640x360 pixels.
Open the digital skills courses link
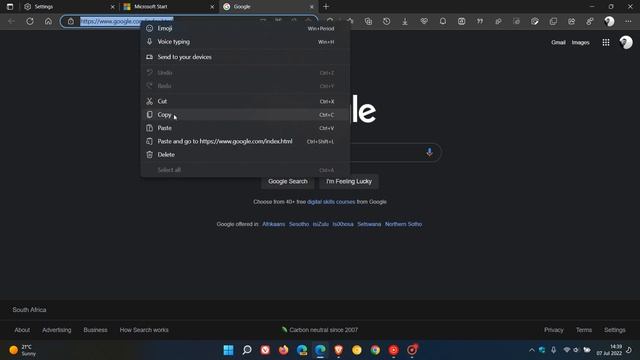331,202
